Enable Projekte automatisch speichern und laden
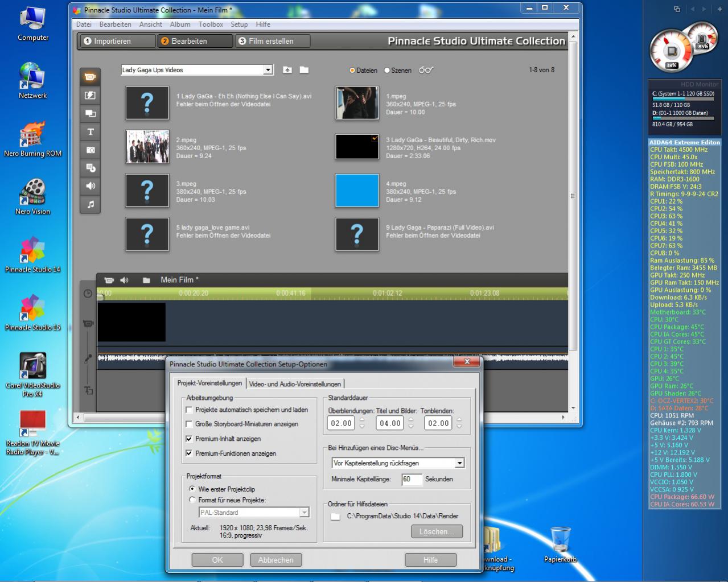Screen dimensions: 728x582 coord(190,410)
